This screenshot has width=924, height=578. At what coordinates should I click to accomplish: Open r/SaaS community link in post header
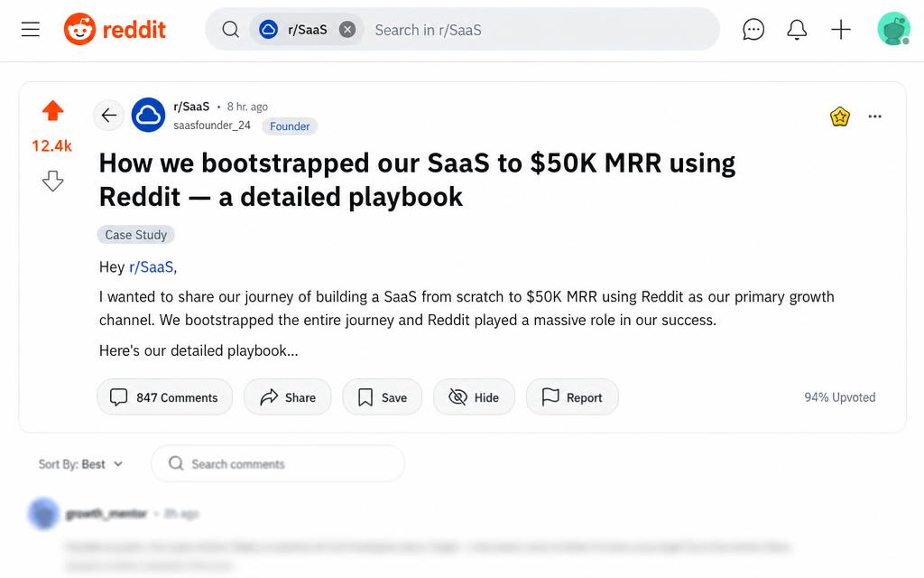coord(191,107)
